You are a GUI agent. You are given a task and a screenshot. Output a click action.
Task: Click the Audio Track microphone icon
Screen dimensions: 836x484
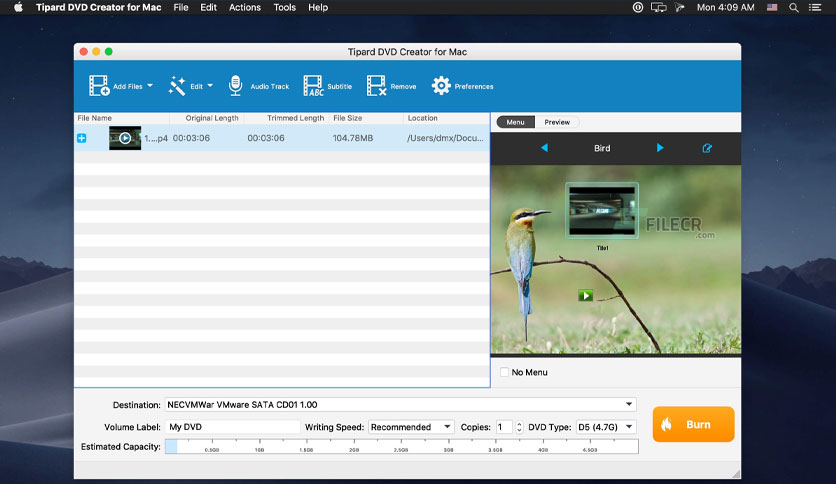point(235,85)
